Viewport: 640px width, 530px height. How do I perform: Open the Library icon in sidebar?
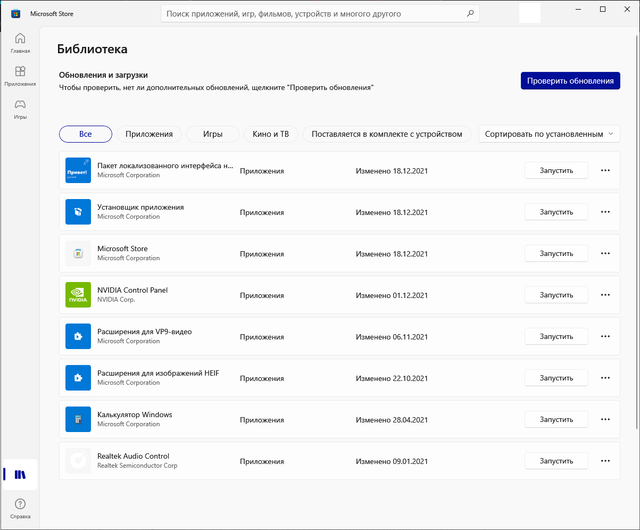20,474
